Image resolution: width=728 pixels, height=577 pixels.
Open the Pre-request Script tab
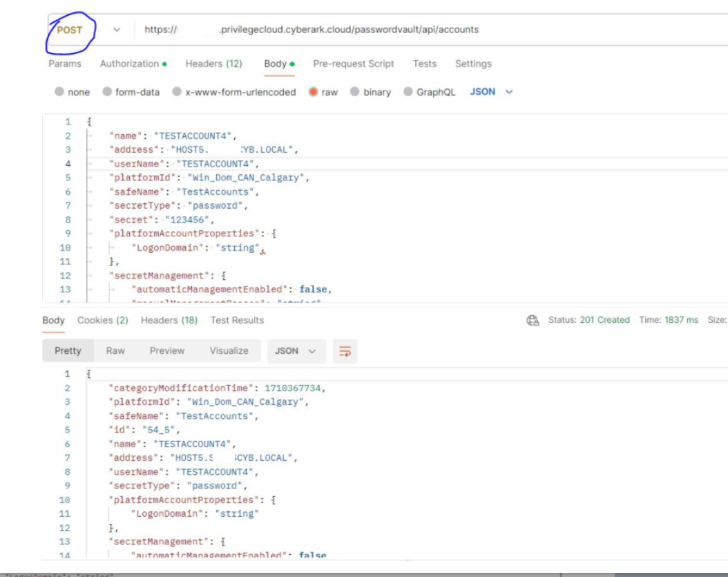[354, 64]
